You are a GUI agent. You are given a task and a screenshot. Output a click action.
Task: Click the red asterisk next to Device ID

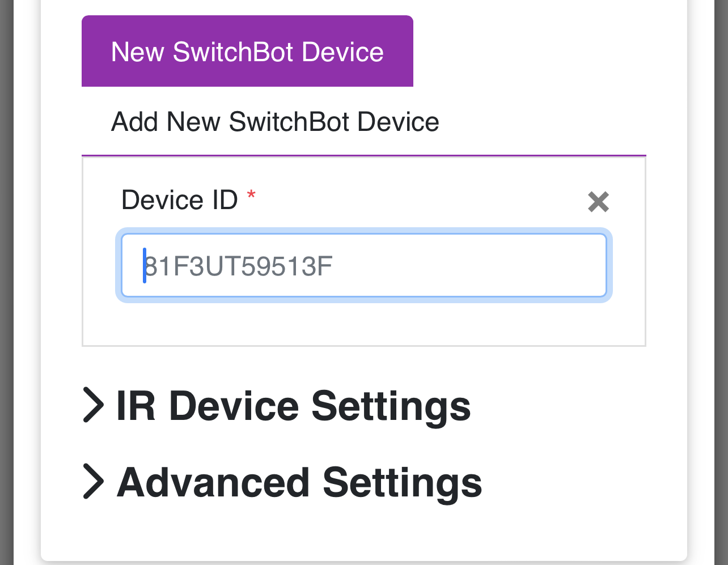(251, 196)
